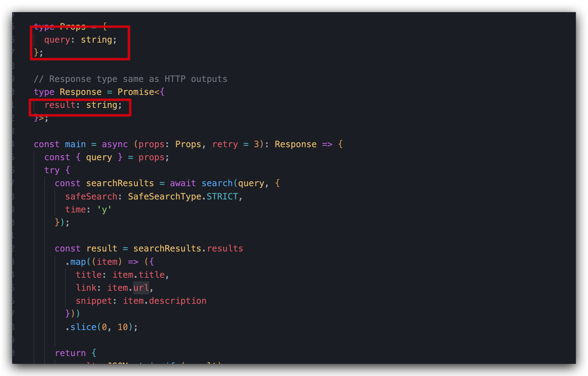Click the query property in Props type
Screen dimensions: 588x376
pyautogui.click(x=57, y=39)
